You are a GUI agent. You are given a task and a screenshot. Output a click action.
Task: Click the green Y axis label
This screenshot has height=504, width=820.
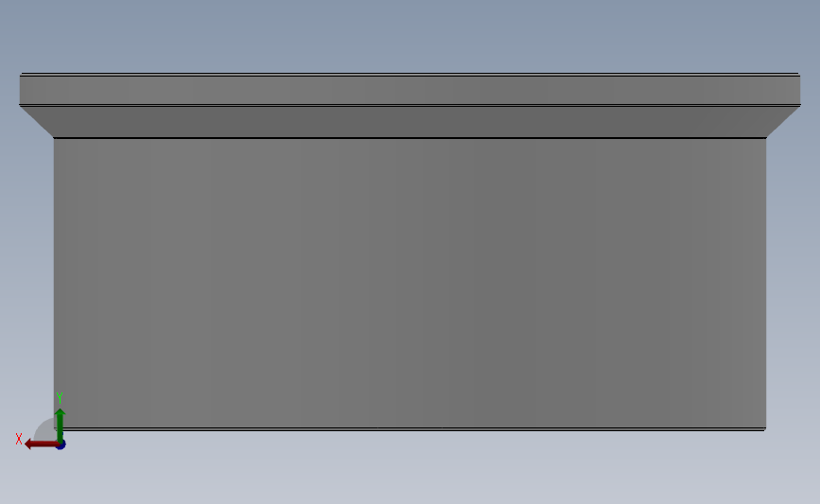(60, 398)
